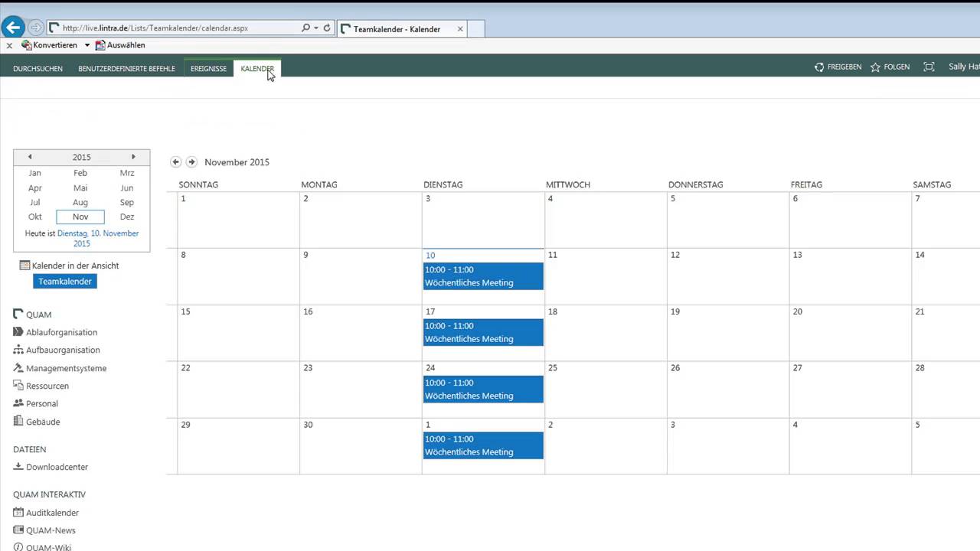Open Benutzerdefinierte Befehle ribbon tab
This screenshot has height=551, width=980.
126,68
